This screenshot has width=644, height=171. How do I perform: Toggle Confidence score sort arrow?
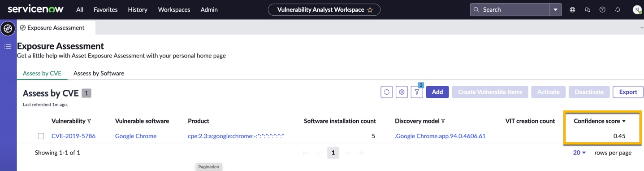(624, 121)
